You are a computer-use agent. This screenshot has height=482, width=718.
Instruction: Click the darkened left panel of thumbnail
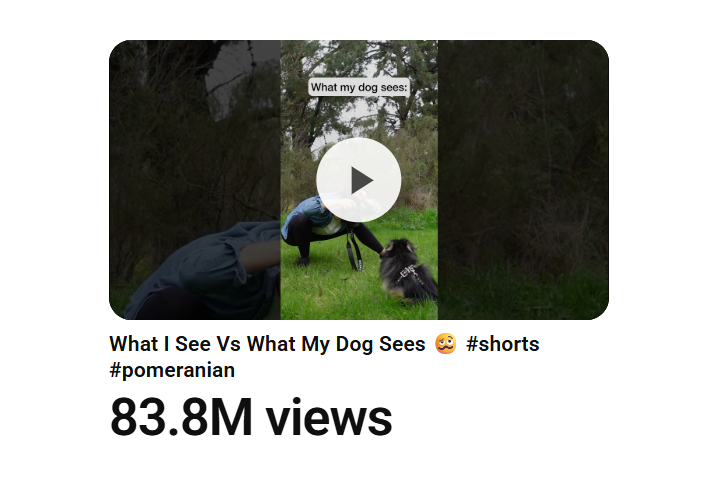195,180
